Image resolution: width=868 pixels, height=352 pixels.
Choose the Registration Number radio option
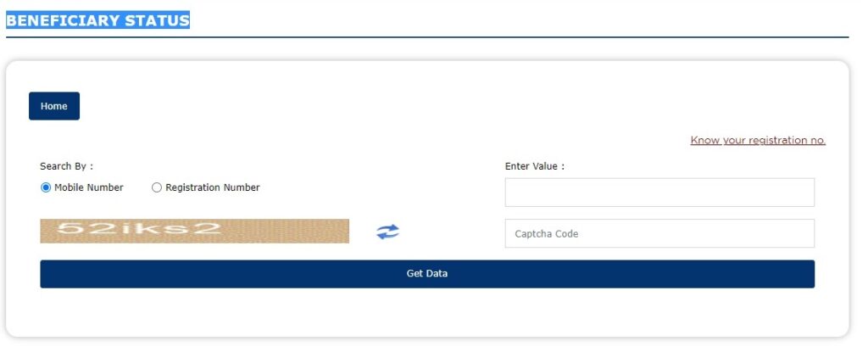[x=157, y=187]
